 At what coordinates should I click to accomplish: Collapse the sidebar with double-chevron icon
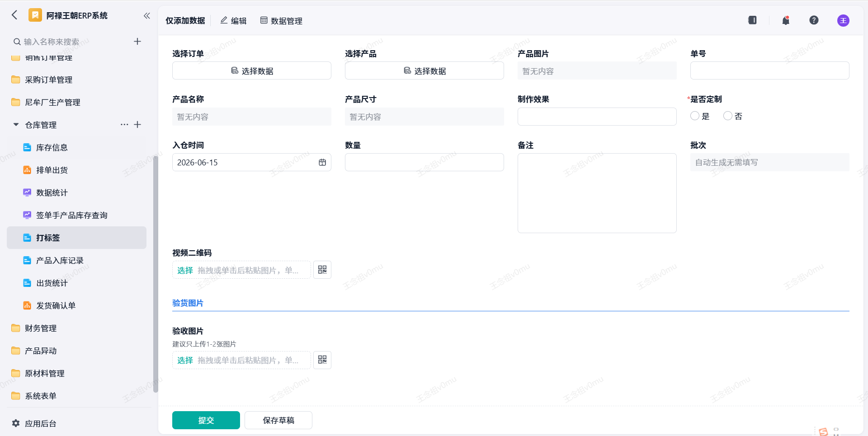click(x=147, y=16)
